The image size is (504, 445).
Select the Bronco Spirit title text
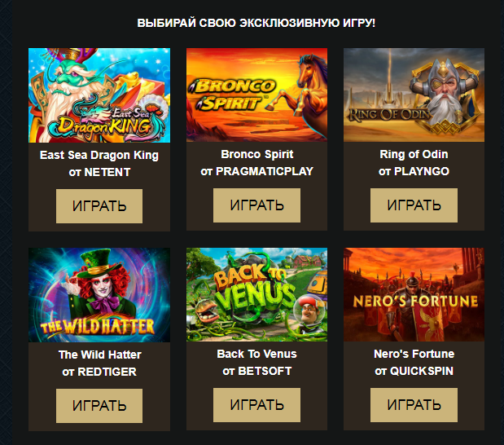(x=257, y=155)
